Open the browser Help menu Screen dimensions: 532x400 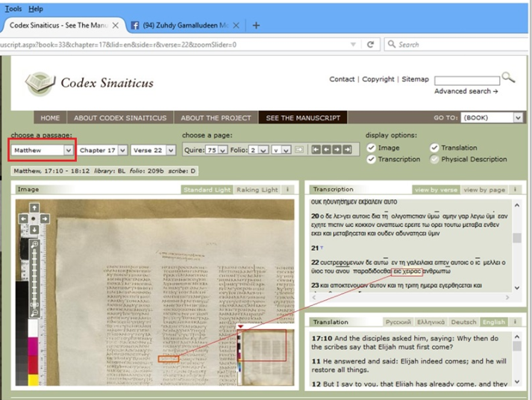tap(36, 9)
